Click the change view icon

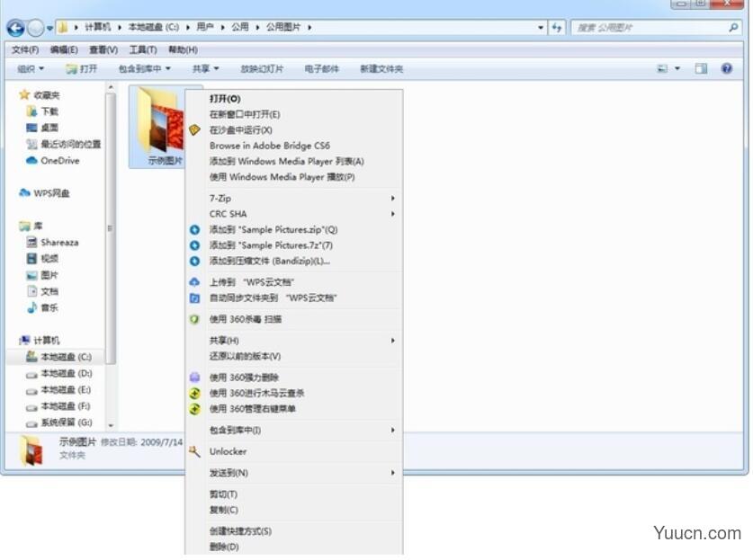[x=663, y=69]
